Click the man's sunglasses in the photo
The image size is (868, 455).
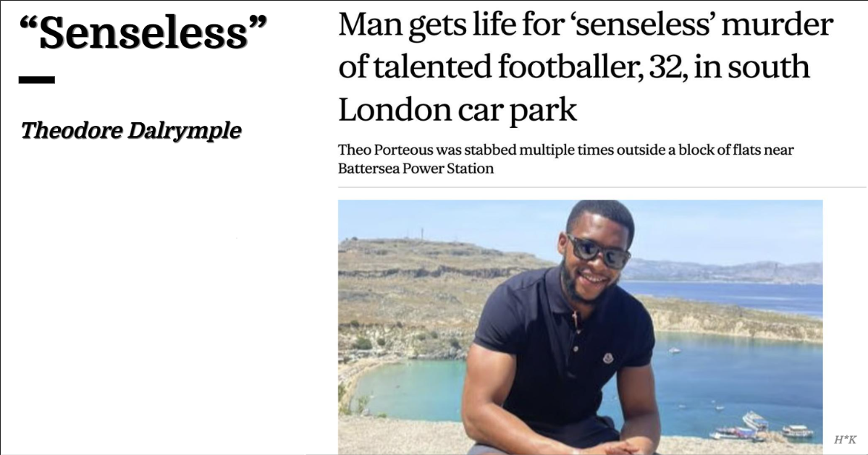coord(599,252)
